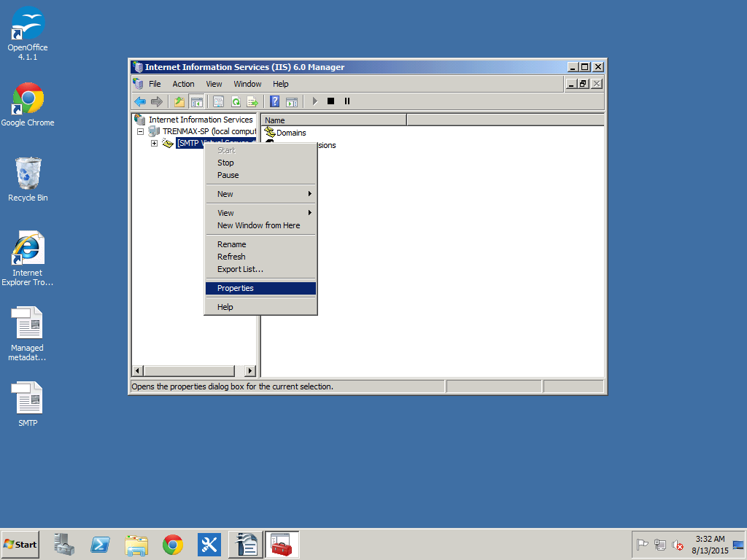Click the network tray icon

pyautogui.click(x=659, y=544)
